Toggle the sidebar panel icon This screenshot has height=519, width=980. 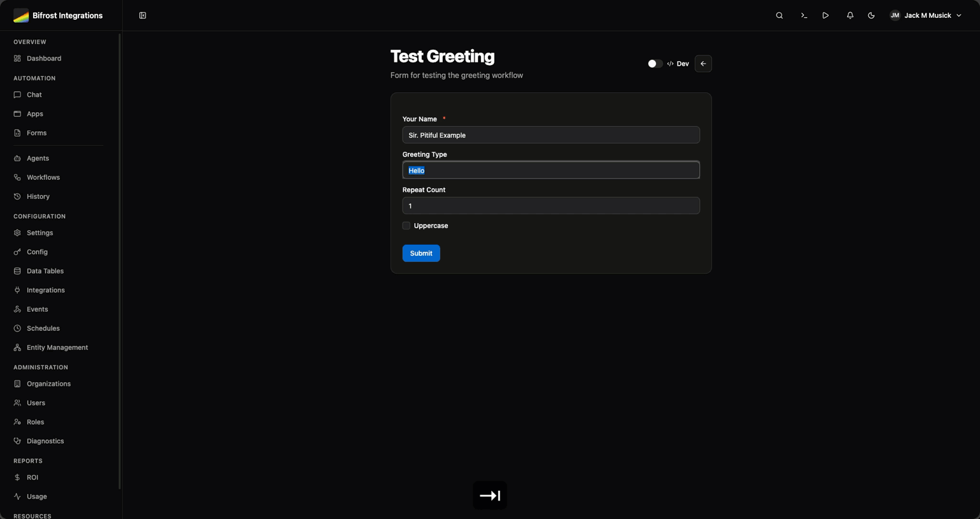coord(142,15)
